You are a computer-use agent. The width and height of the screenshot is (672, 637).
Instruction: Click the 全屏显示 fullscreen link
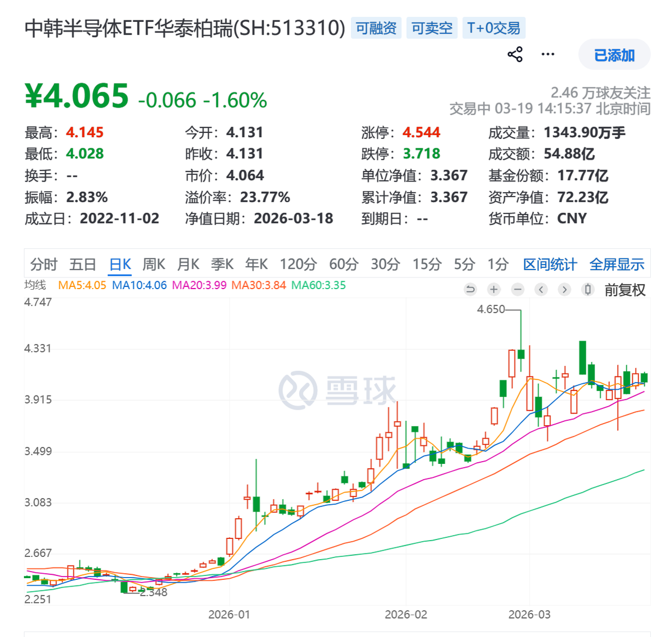(x=617, y=264)
